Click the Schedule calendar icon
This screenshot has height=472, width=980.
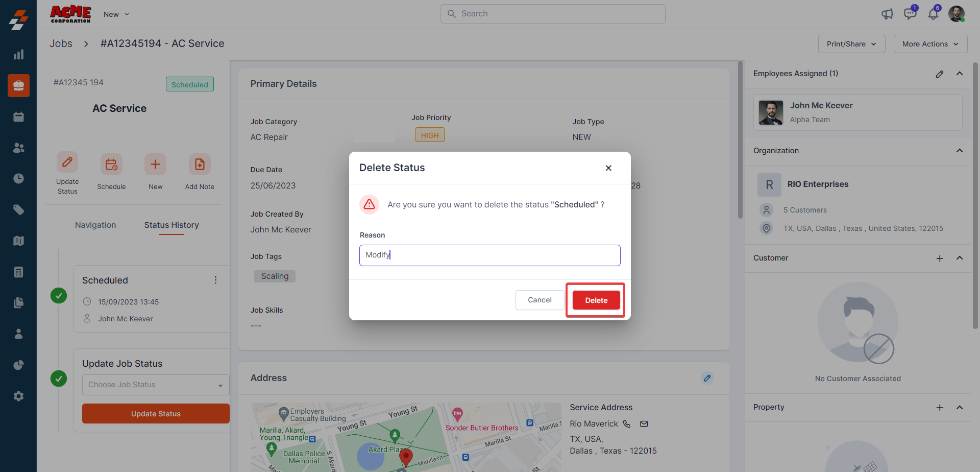click(111, 164)
